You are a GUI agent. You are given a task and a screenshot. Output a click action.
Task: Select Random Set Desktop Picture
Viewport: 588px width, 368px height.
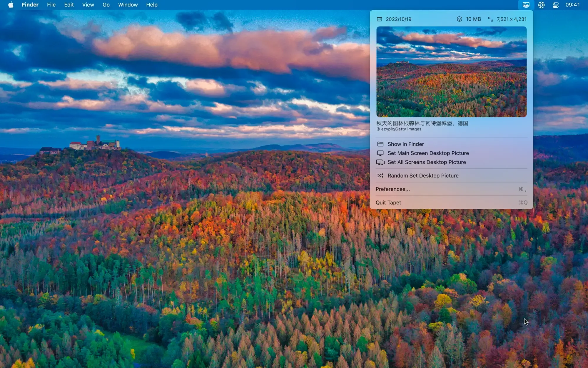[x=423, y=175]
